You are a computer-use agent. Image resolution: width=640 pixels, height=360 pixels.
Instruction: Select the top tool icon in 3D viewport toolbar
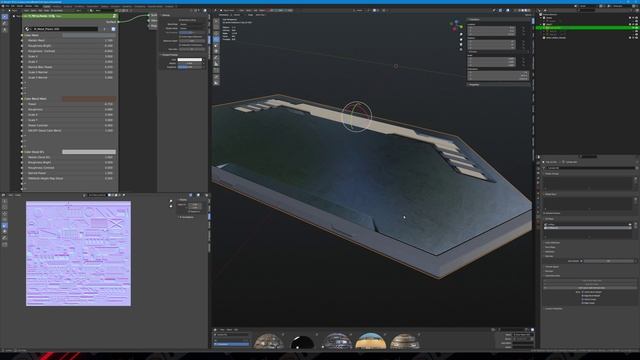216,21
